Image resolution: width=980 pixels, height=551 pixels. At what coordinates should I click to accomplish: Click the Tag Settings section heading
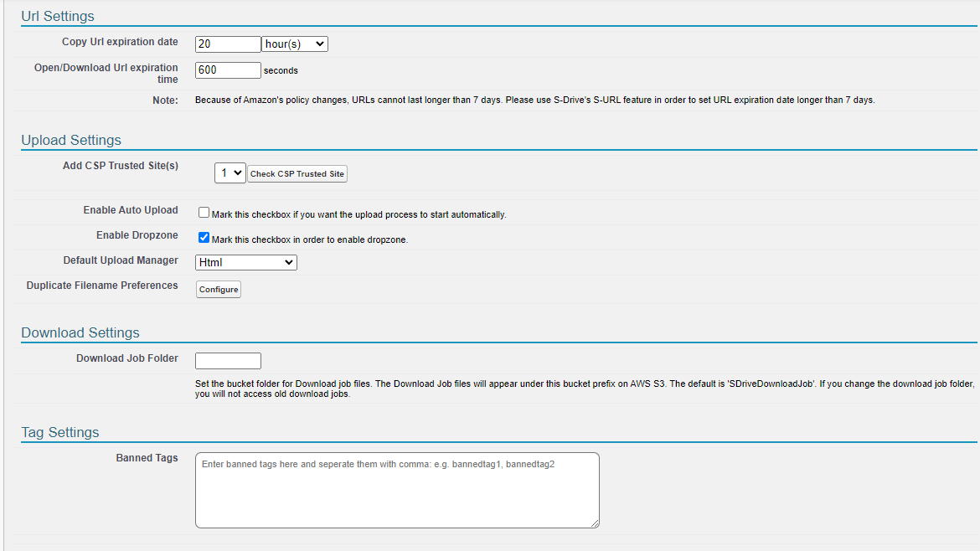(60, 432)
